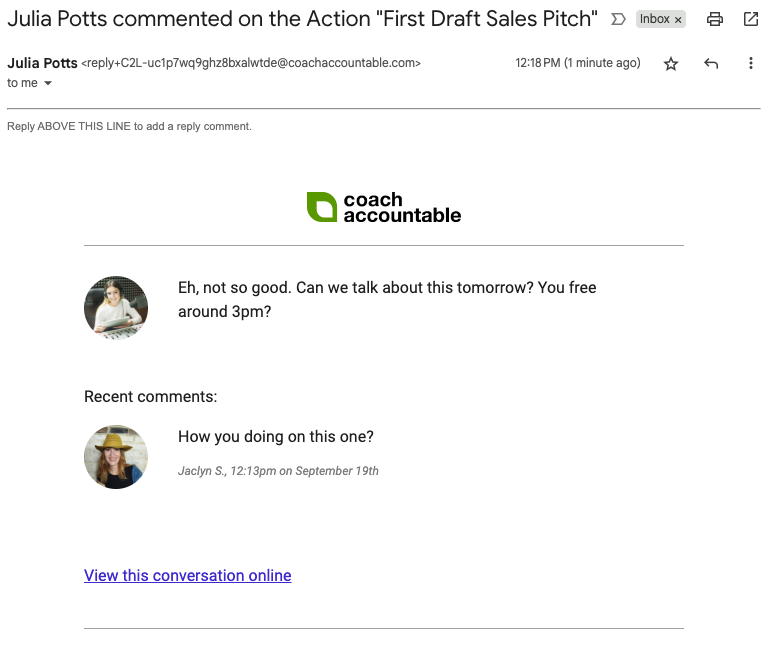Screen dimensions: 773x652
Task: Open the email in a new window
Action: [x=751, y=19]
